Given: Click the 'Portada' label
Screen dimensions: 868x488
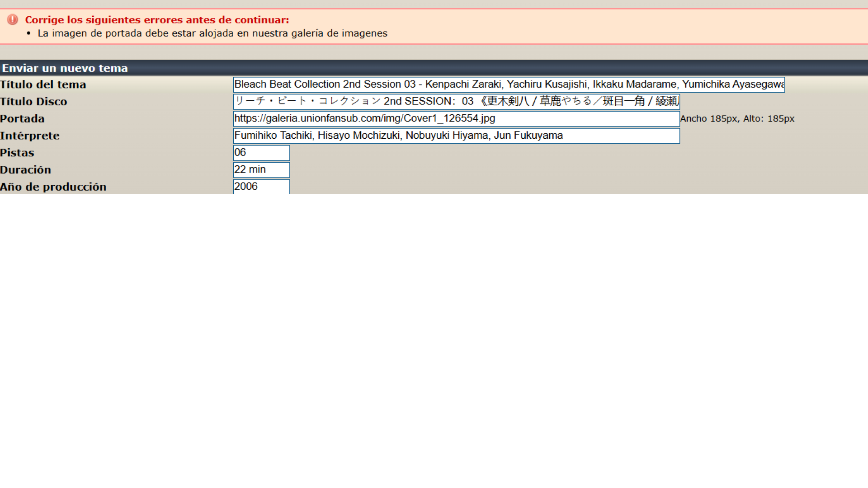Looking at the screenshot, I should click(x=22, y=119).
